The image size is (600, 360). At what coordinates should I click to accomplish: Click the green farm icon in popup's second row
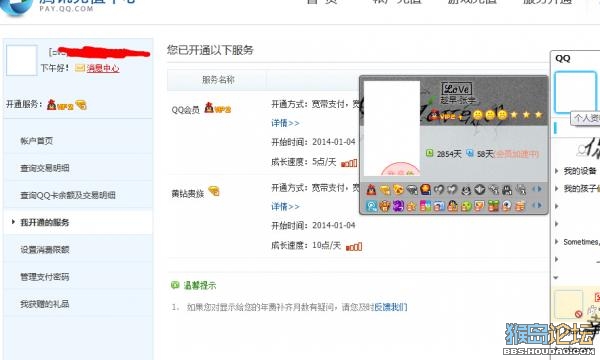pos(493,206)
